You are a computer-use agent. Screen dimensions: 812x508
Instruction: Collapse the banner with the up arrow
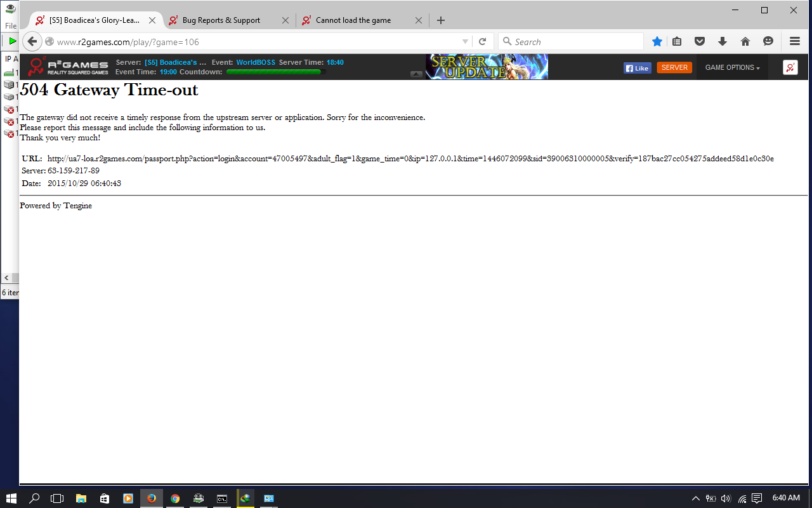pos(416,74)
